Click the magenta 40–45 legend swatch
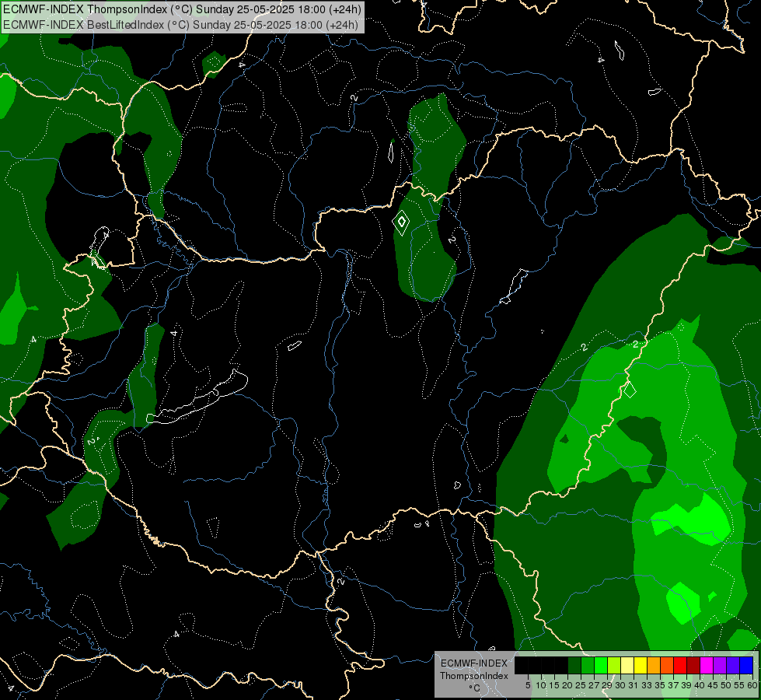Viewport: 761px width, 700px height. 707,665
